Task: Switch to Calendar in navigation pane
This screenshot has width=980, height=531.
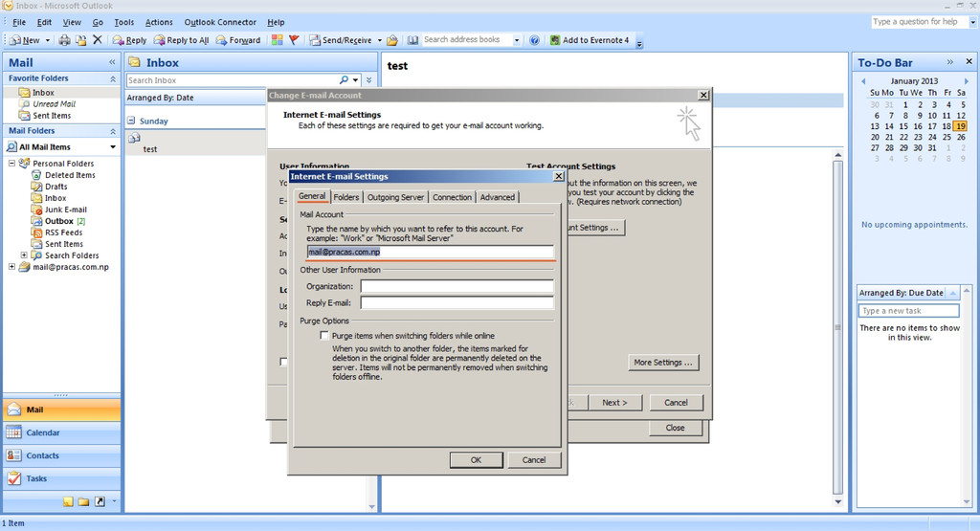Action: pyautogui.click(x=61, y=432)
